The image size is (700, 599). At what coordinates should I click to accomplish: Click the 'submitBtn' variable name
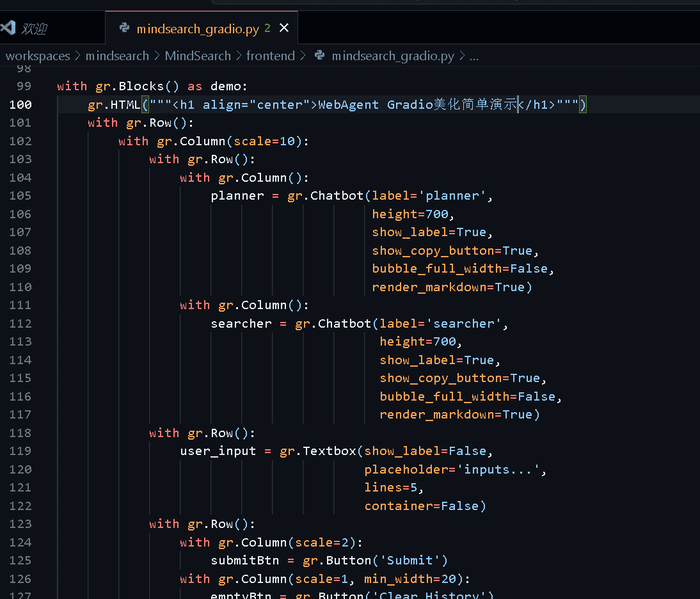coord(244,560)
